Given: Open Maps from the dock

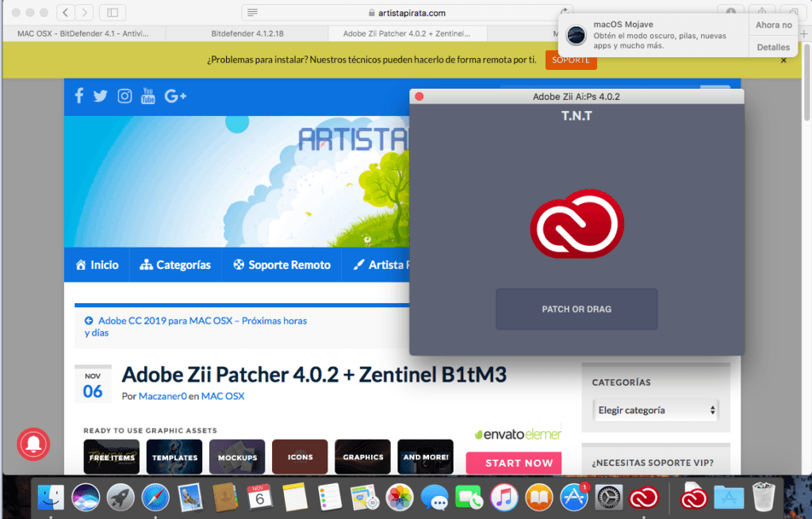Looking at the screenshot, I should (365, 498).
